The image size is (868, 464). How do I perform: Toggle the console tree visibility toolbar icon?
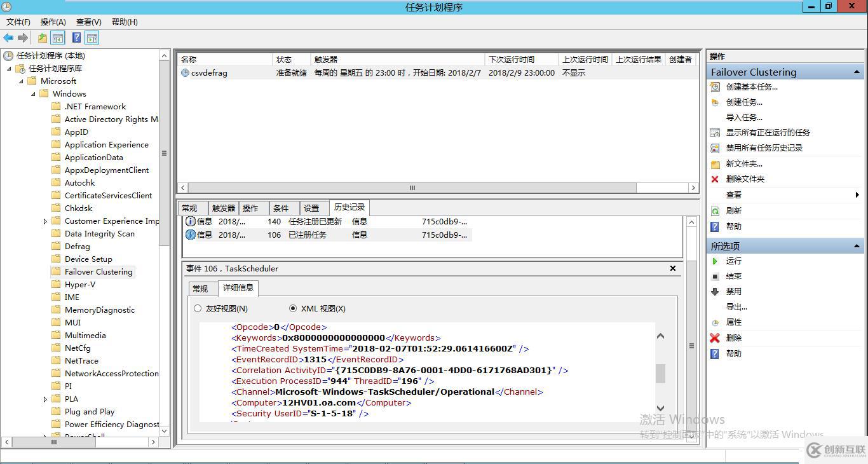(x=58, y=38)
